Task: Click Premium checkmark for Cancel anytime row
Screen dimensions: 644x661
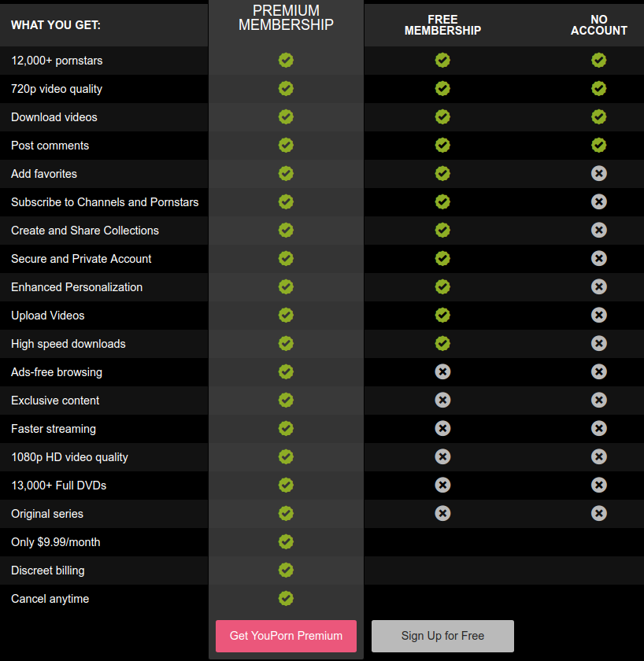Action: tap(286, 598)
